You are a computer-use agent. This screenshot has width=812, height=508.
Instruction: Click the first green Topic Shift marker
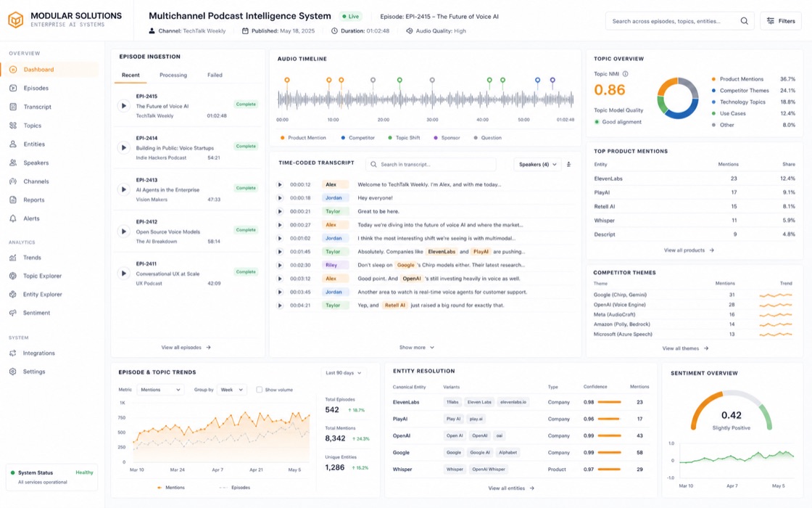click(x=399, y=80)
